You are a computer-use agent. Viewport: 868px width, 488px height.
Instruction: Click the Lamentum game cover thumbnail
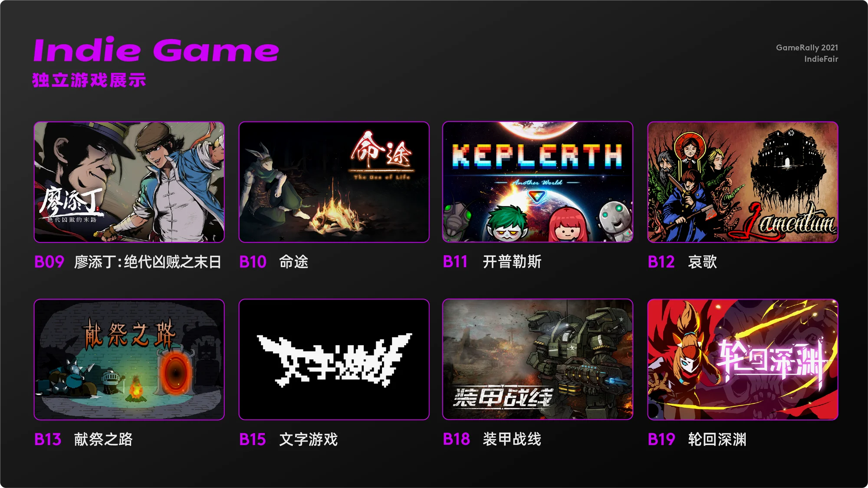point(743,182)
